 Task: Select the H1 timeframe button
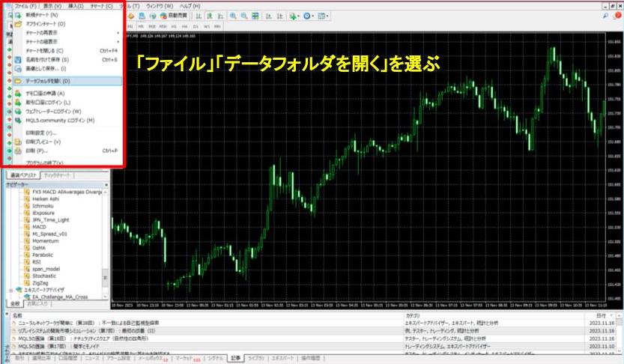(174, 27)
